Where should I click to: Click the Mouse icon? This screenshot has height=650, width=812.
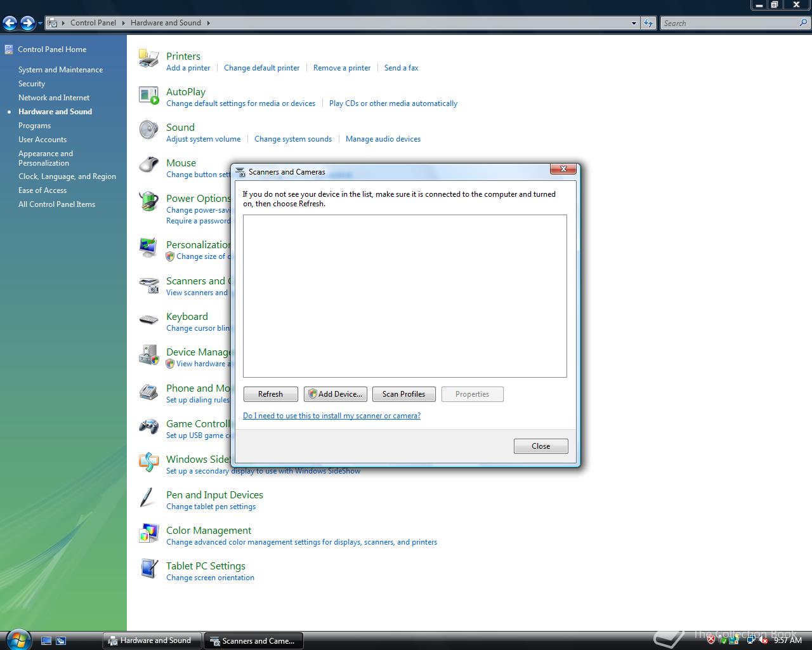148,166
